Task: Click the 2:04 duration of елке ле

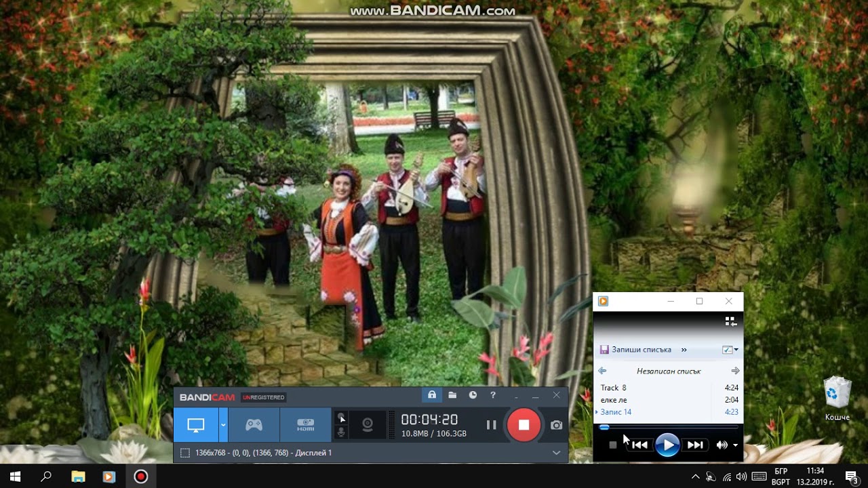Action: point(731,400)
